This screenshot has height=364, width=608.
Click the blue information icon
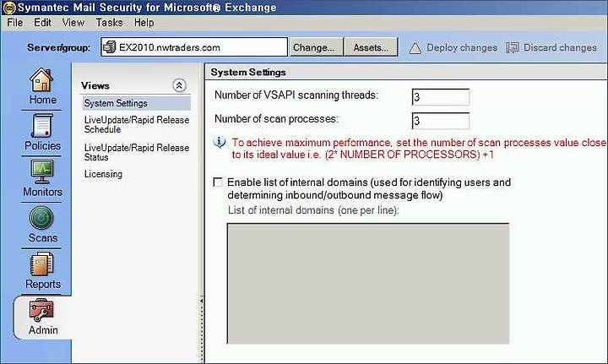220,142
